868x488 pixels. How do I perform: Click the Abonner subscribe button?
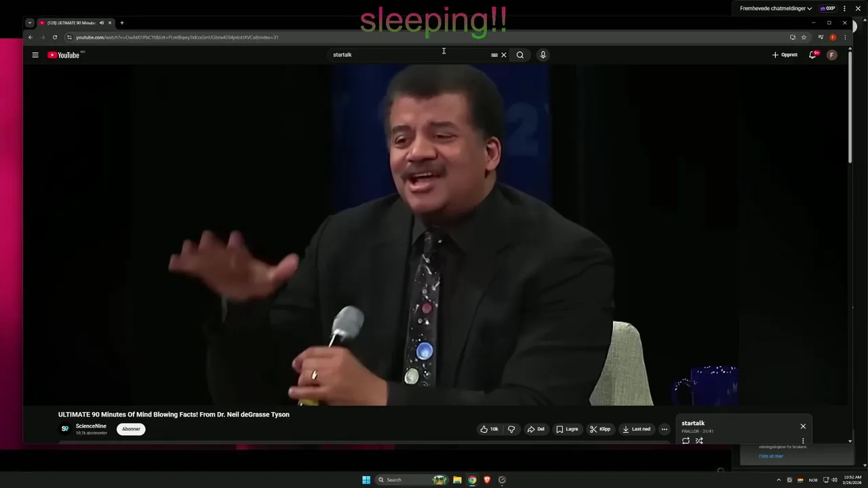pos(131,429)
